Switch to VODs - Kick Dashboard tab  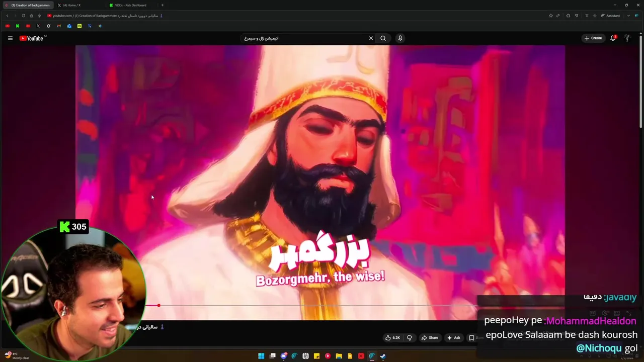[132, 5]
